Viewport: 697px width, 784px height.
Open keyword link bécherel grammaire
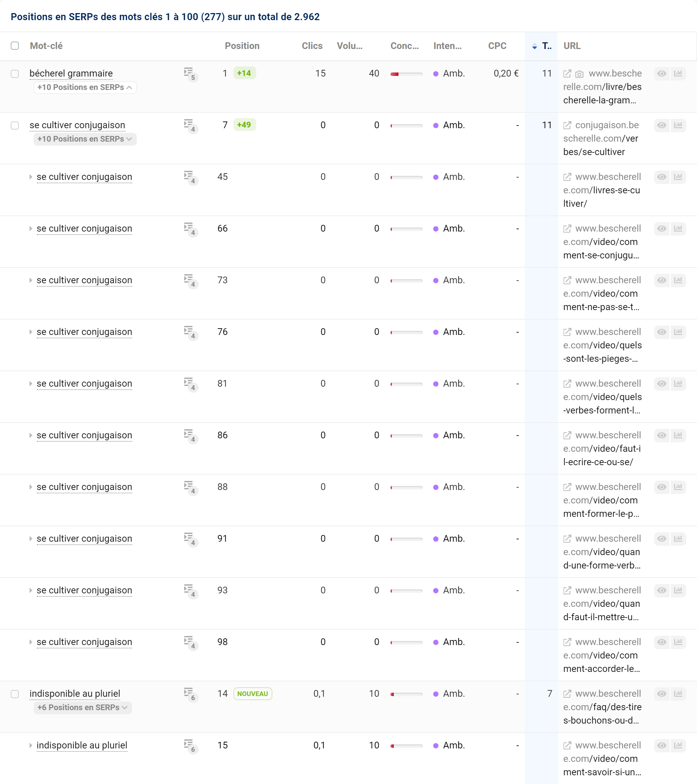pos(71,73)
